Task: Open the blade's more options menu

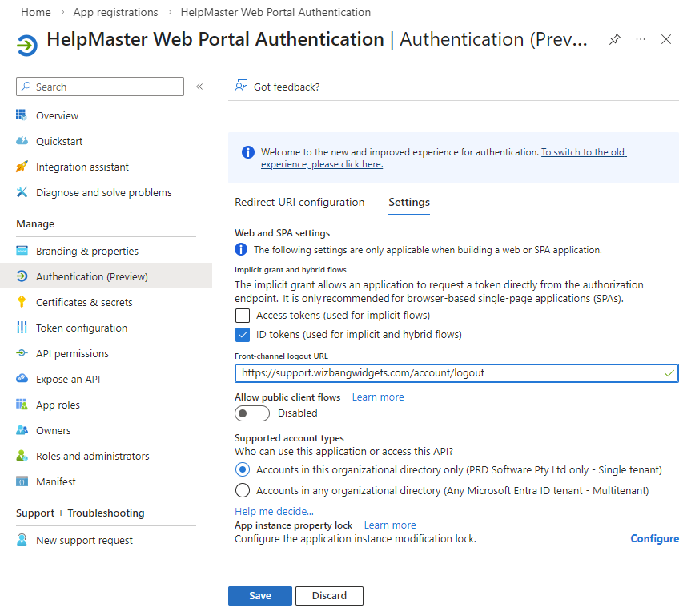Action: tap(641, 38)
